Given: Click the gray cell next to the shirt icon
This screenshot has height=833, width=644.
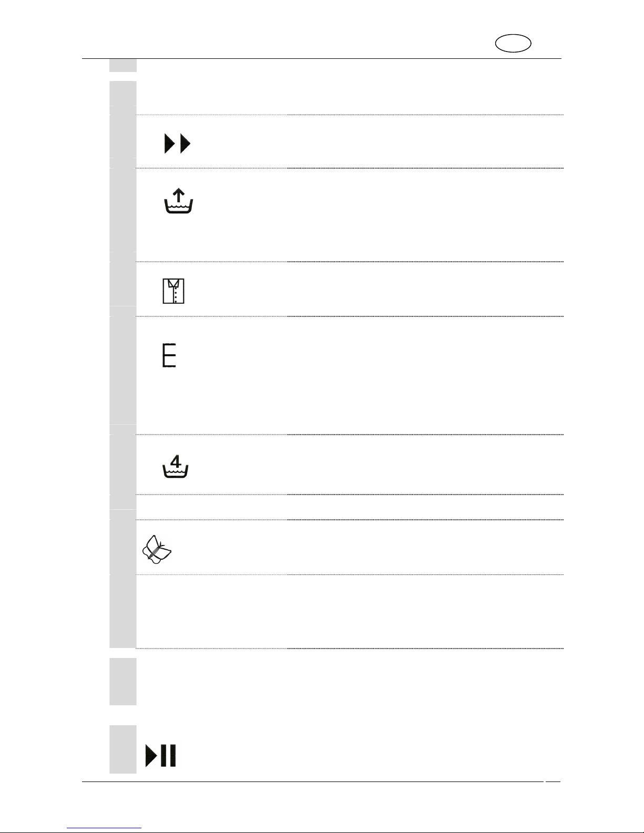Looking at the screenshot, I should (x=122, y=289).
